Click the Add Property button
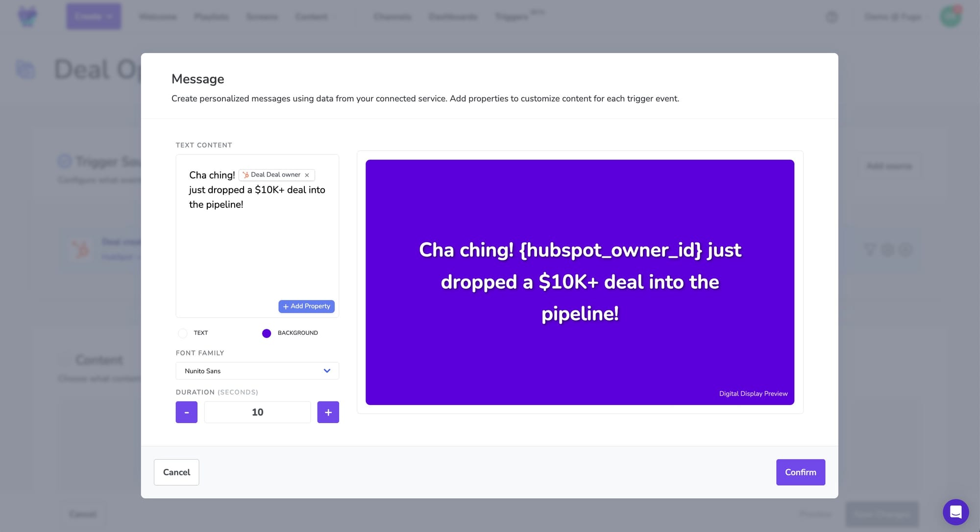 point(306,306)
